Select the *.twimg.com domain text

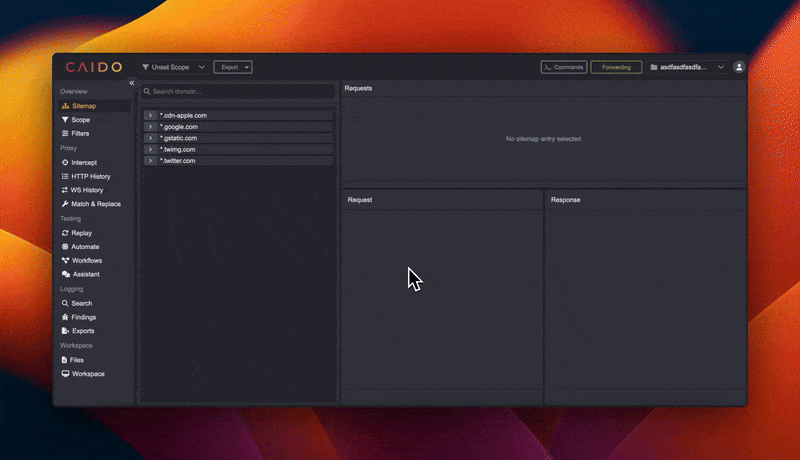click(x=178, y=149)
